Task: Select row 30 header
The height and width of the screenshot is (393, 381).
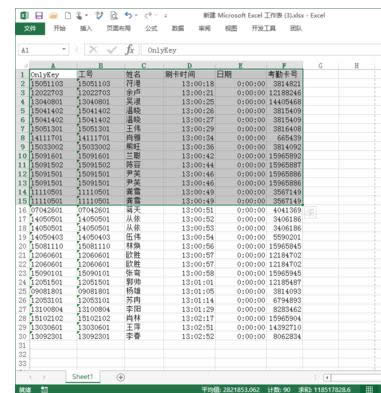Action: point(23,336)
